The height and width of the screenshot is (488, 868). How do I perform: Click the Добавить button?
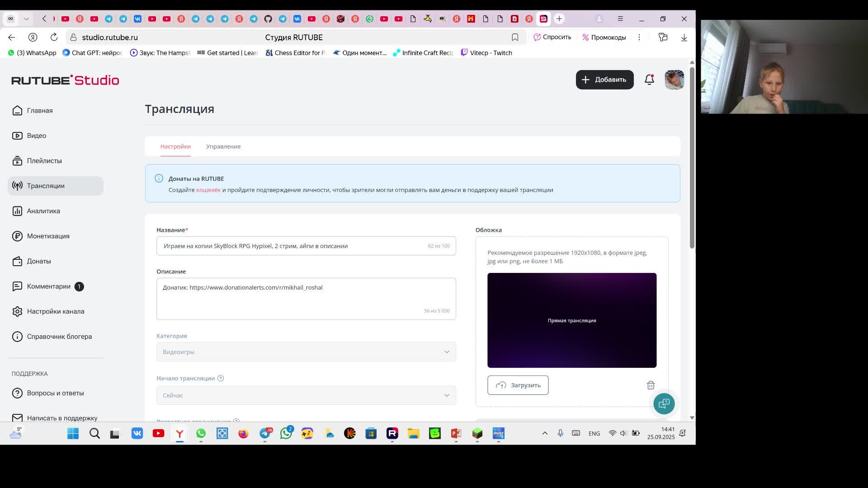click(604, 80)
